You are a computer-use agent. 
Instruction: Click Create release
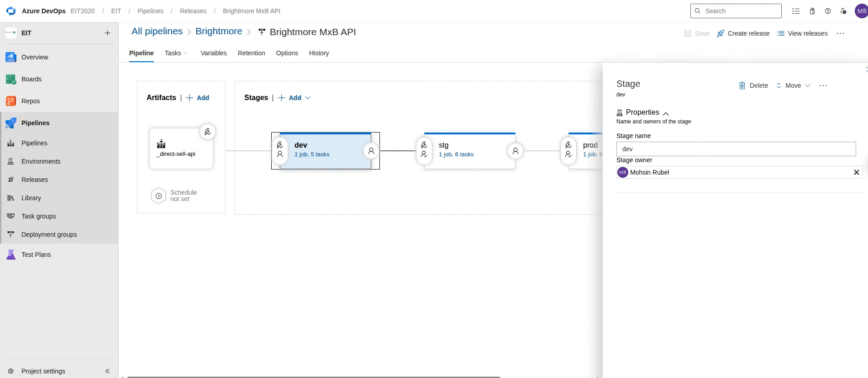(743, 33)
